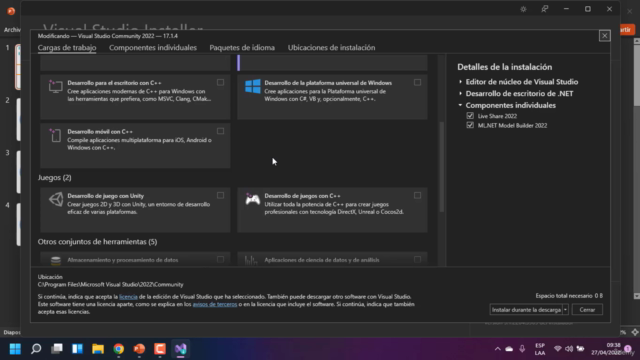Click the Modificando Visual Studio Community 2022 title
Screen dimensions: 640x360
pos(108,36)
